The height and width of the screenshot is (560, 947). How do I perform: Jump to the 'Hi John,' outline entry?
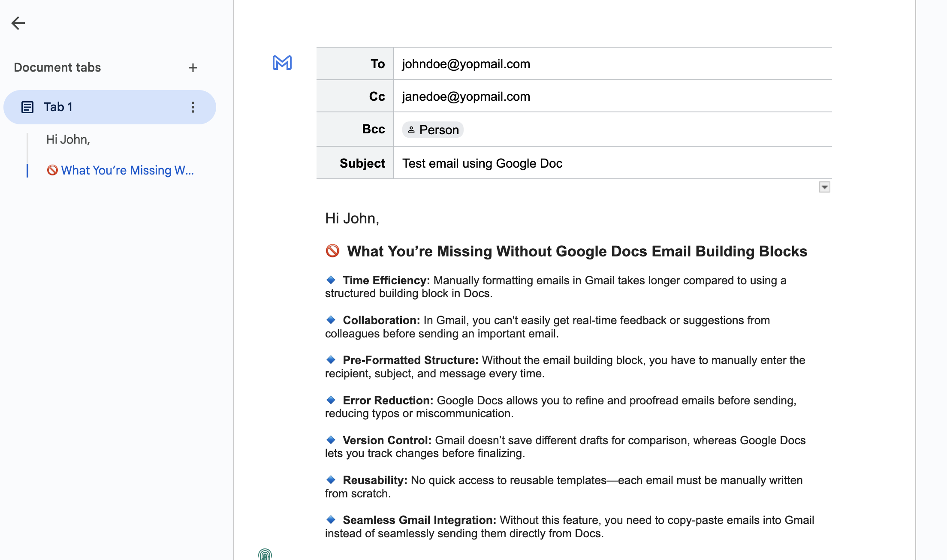tap(68, 139)
